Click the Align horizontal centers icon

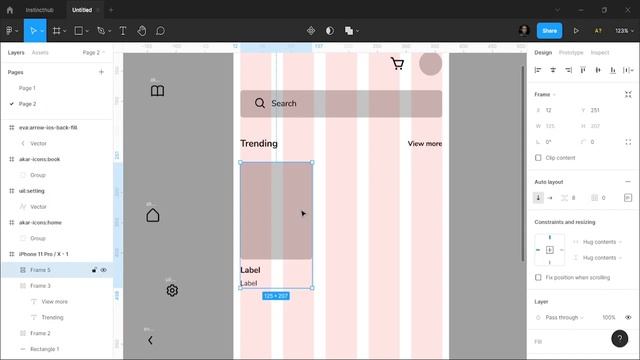pyautogui.click(x=553, y=70)
